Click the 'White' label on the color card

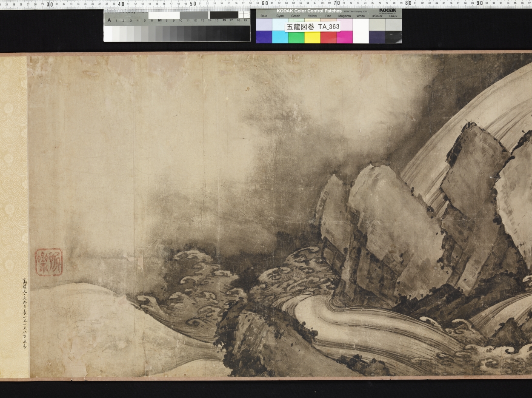(x=360, y=16)
